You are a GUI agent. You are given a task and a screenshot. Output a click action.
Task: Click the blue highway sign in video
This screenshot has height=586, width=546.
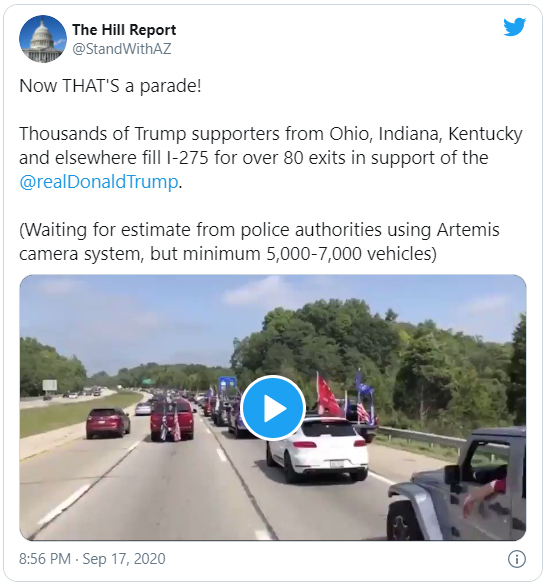227,384
